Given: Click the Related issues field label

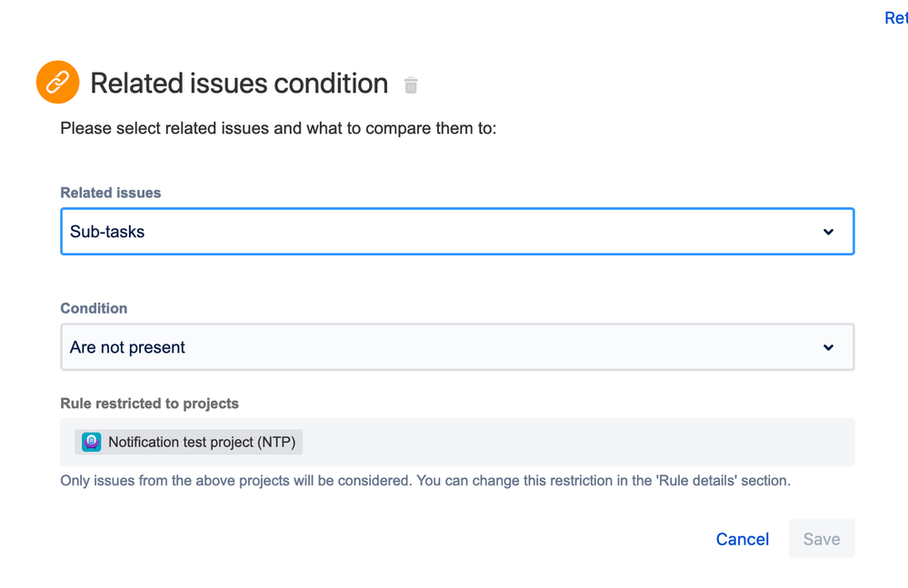Looking at the screenshot, I should (x=110, y=193).
